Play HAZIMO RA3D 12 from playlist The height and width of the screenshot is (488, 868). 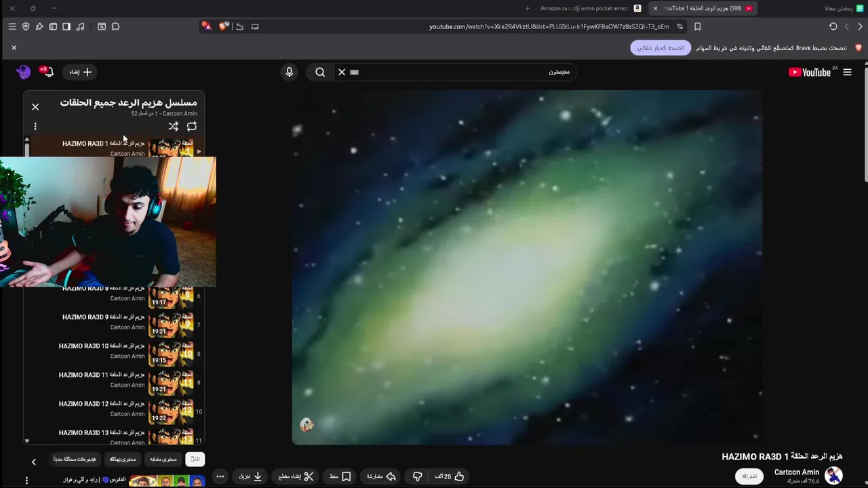point(114,411)
